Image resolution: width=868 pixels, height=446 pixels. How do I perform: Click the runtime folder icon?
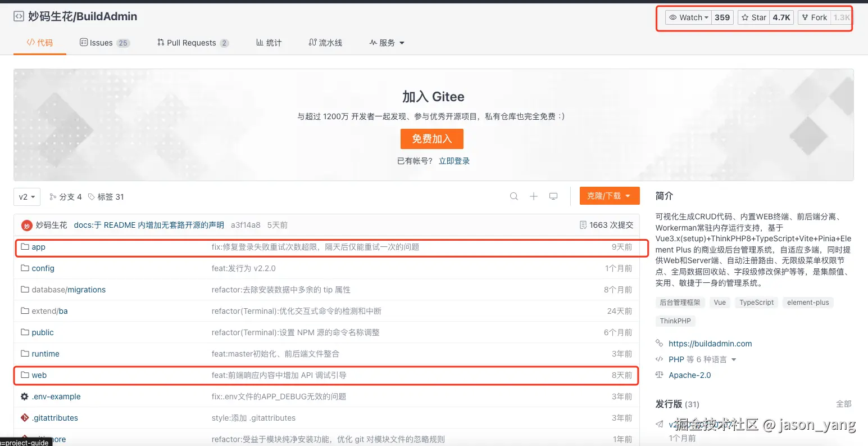(x=25, y=354)
